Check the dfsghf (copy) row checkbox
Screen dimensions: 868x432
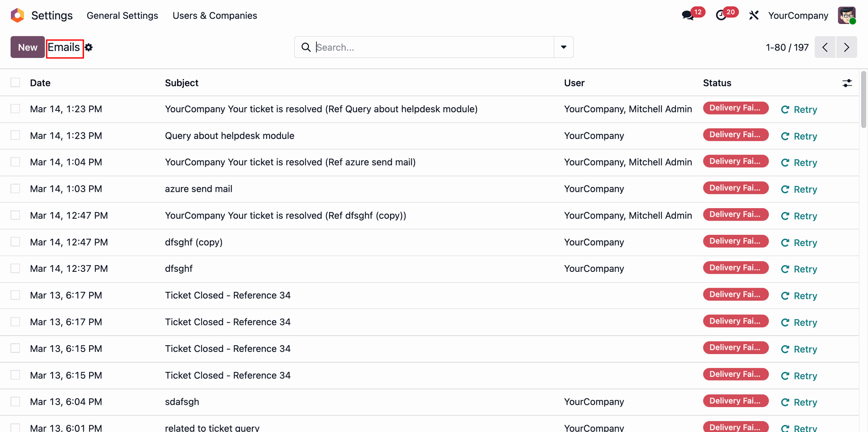[15, 242]
